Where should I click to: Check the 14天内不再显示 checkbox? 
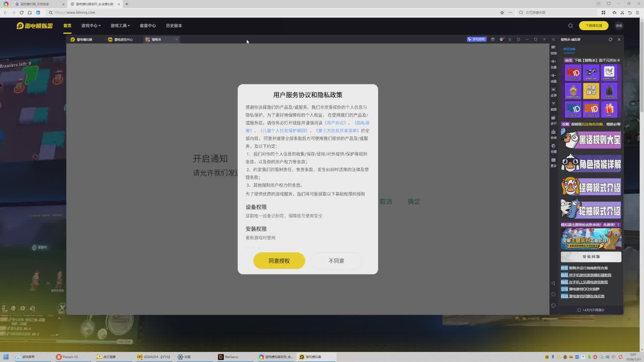pyautogui.click(x=579, y=310)
